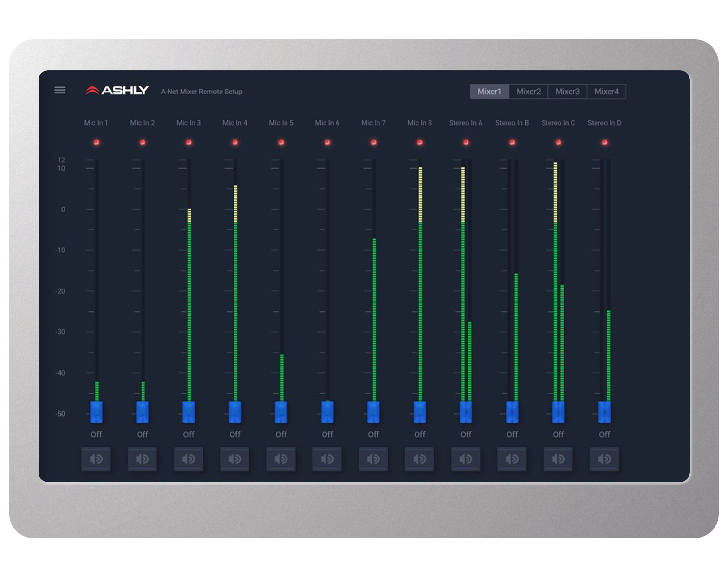Viewport: 728px width, 578px height.
Task: Click the Stereo In B fader handle
Action: pos(512,412)
